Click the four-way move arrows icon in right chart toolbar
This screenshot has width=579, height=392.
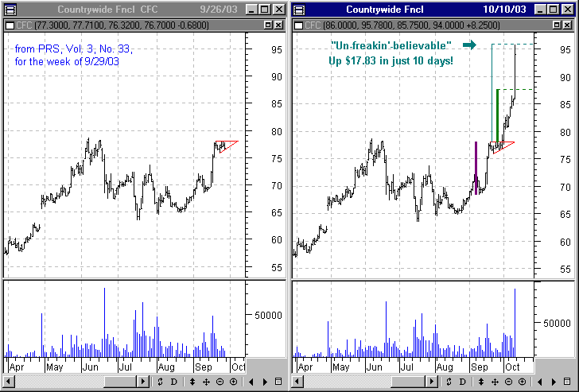[495, 382]
